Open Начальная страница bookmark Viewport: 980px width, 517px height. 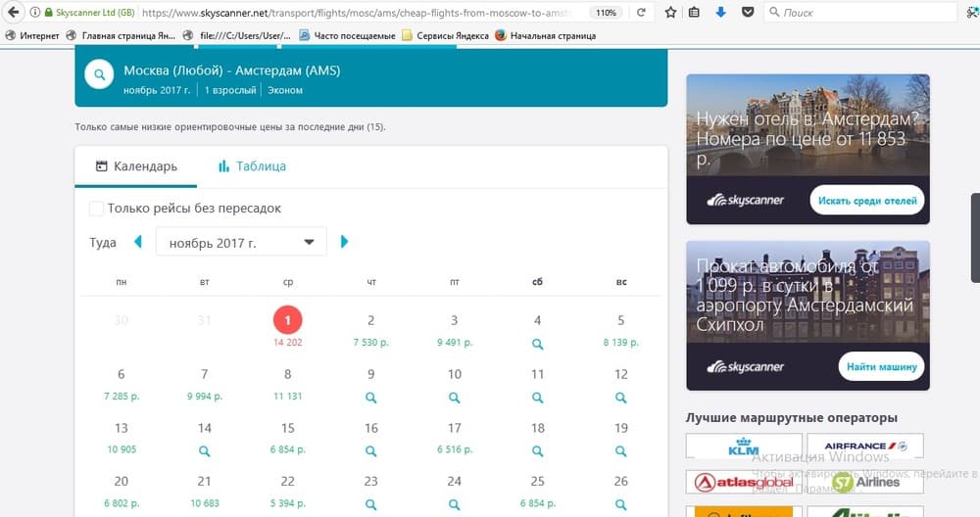pos(546,35)
